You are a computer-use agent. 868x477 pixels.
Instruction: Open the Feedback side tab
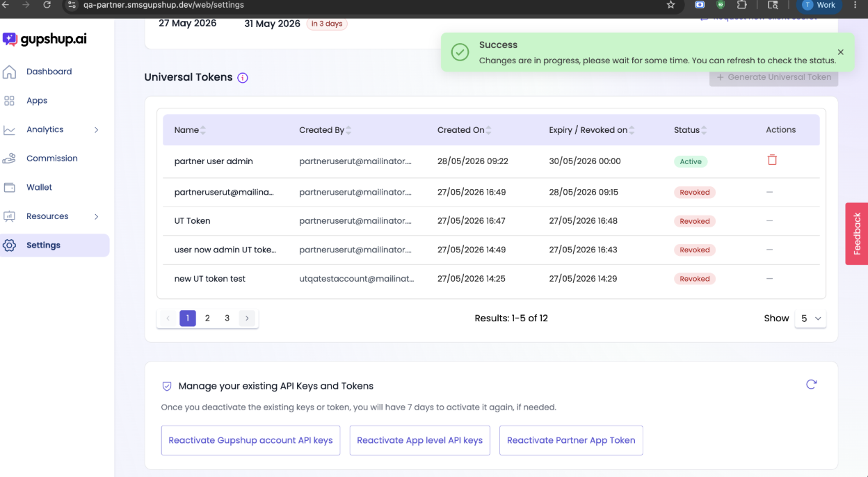coord(857,234)
